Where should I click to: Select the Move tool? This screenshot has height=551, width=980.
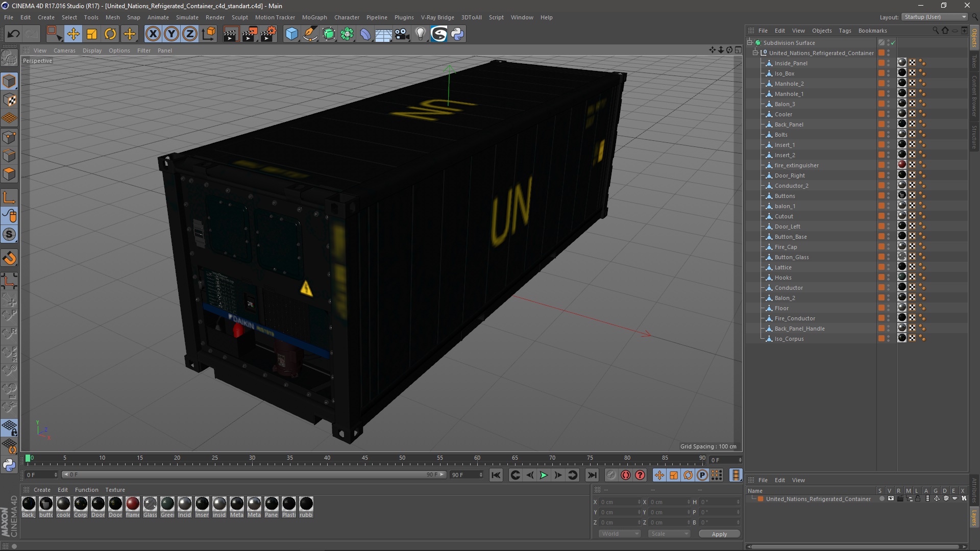coord(73,34)
